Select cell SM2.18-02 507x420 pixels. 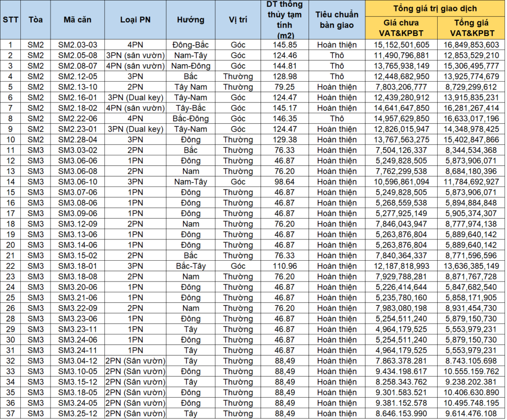pyautogui.click(x=77, y=108)
